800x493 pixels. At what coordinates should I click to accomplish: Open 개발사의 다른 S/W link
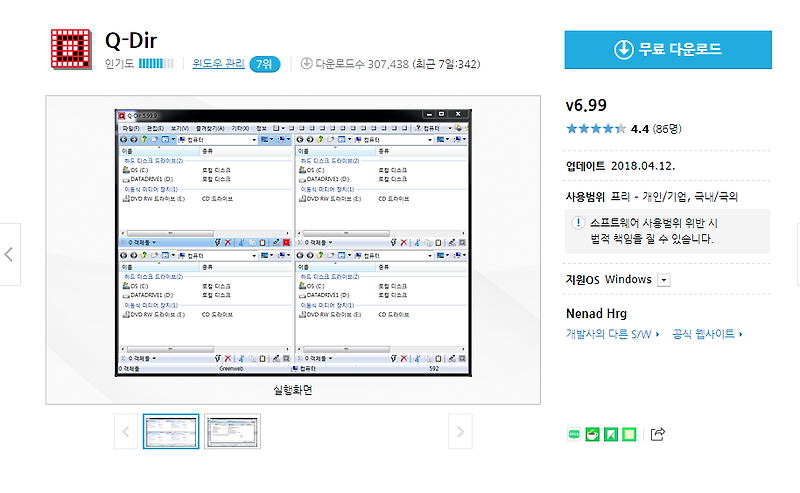[612, 334]
